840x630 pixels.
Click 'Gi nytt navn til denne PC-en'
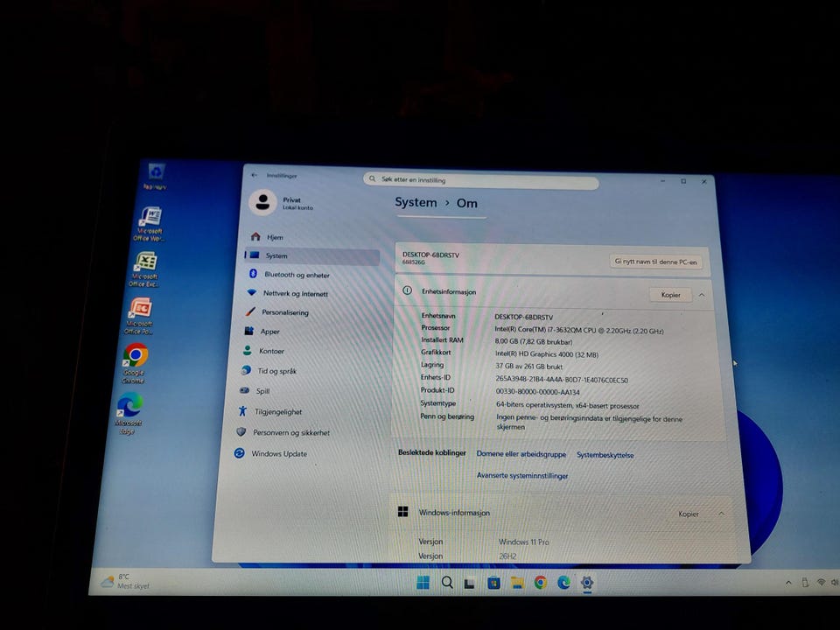point(655,262)
